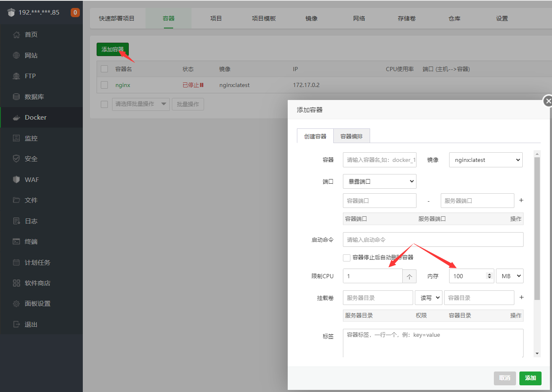
Task: Open the 网站 globe icon
Action: tap(16, 55)
